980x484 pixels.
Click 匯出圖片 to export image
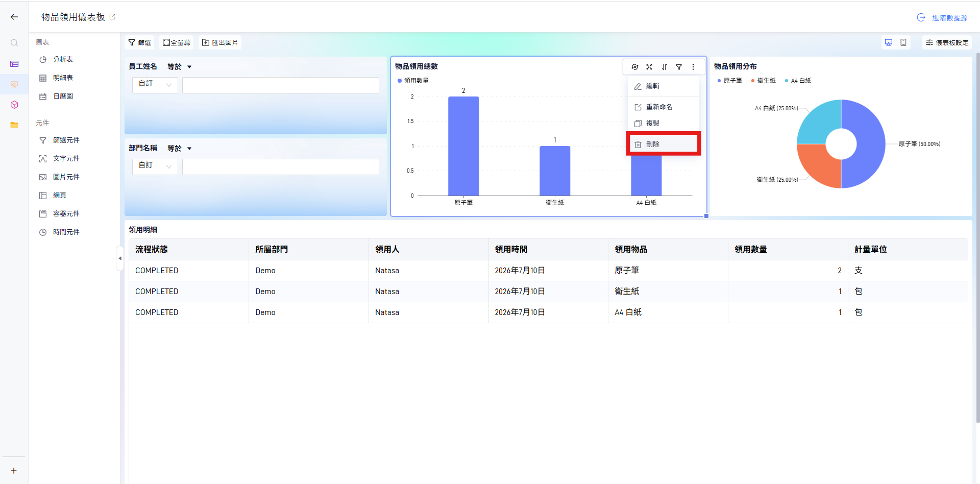pyautogui.click(x=220, y=42)
